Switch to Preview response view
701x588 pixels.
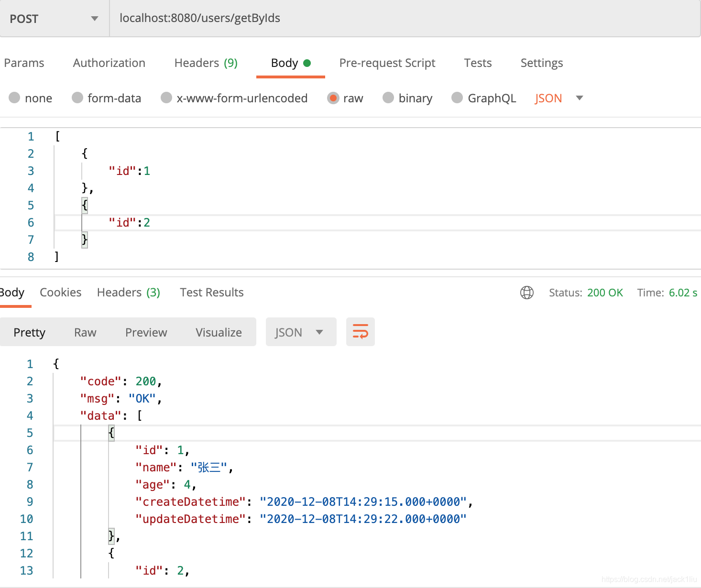pos(146,332)
